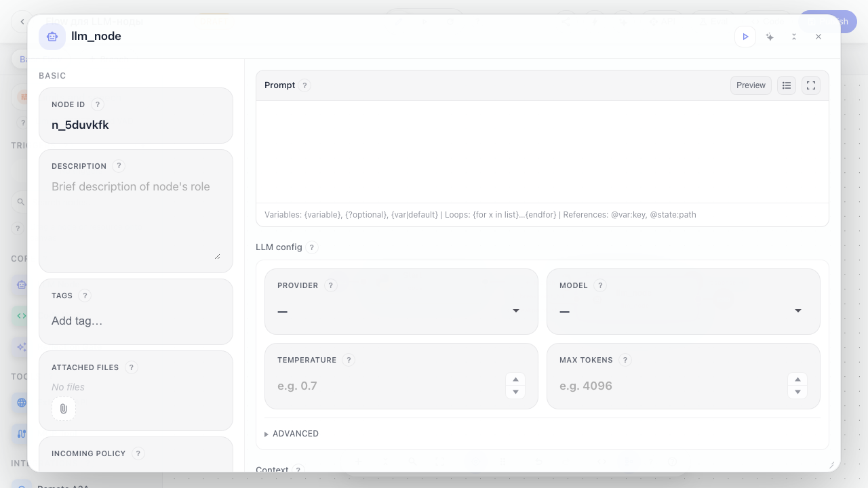Increase Temperature with up stepper
This screenshot has height=488, width=868.
515,380
